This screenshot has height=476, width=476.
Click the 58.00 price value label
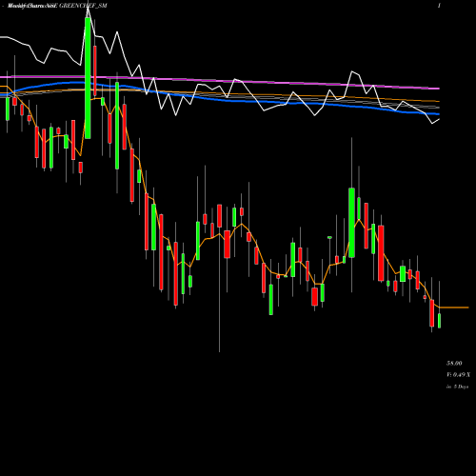(454, 363)
